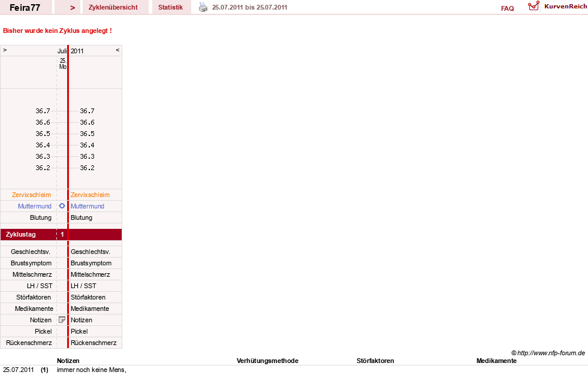Click the Zyklustag value 1
This screenshot has width=588, height=384.
tap(62, 234)
